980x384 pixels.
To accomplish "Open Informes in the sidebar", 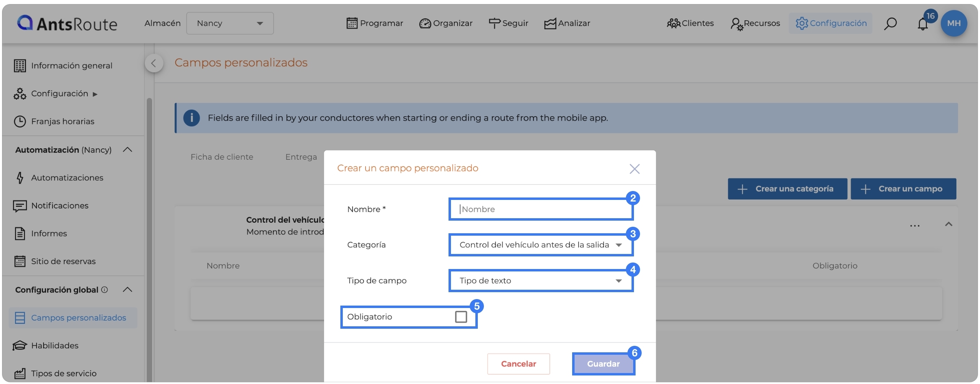I will point(49,233).
